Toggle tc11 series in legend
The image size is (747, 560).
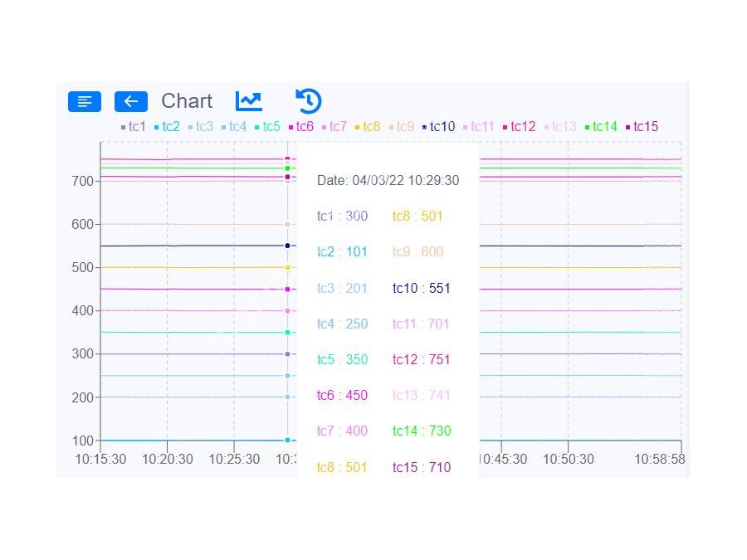[x=479, y=127]
